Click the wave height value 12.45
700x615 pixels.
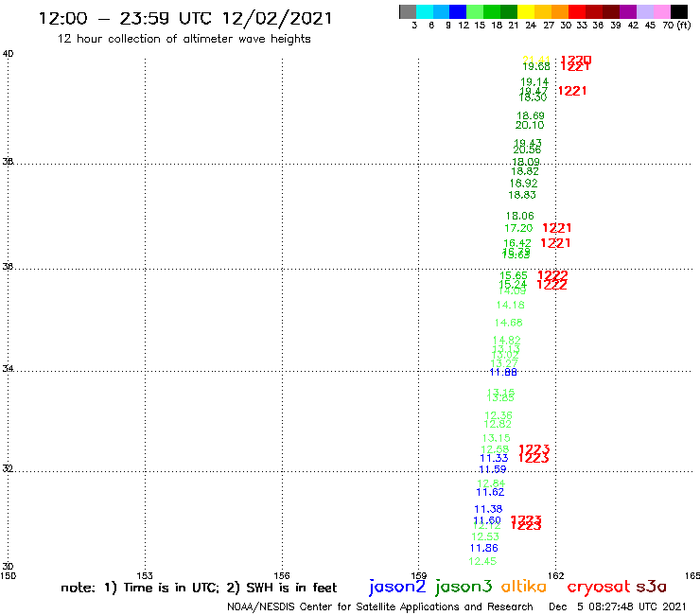[482, 561]
